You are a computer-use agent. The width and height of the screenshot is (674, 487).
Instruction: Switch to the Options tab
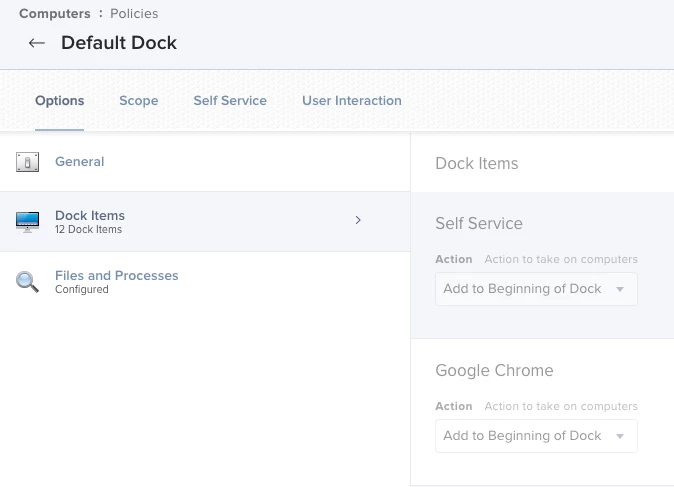pos(59,101)
